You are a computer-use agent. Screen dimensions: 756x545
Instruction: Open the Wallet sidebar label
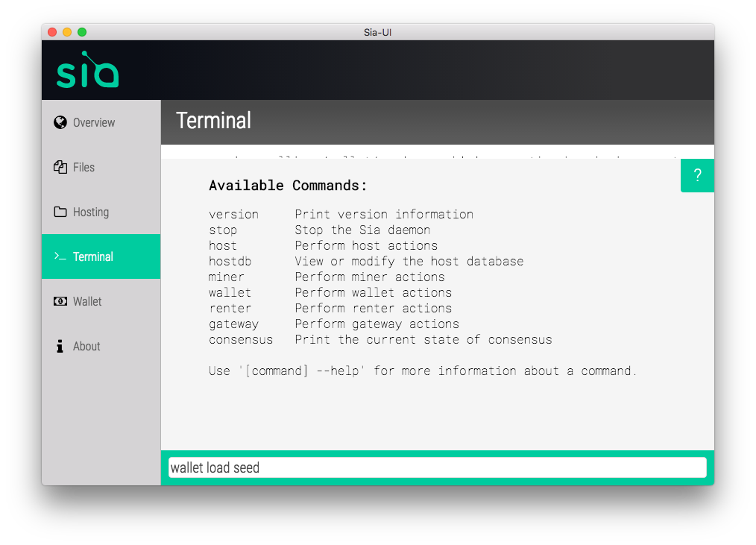[87, 301]
